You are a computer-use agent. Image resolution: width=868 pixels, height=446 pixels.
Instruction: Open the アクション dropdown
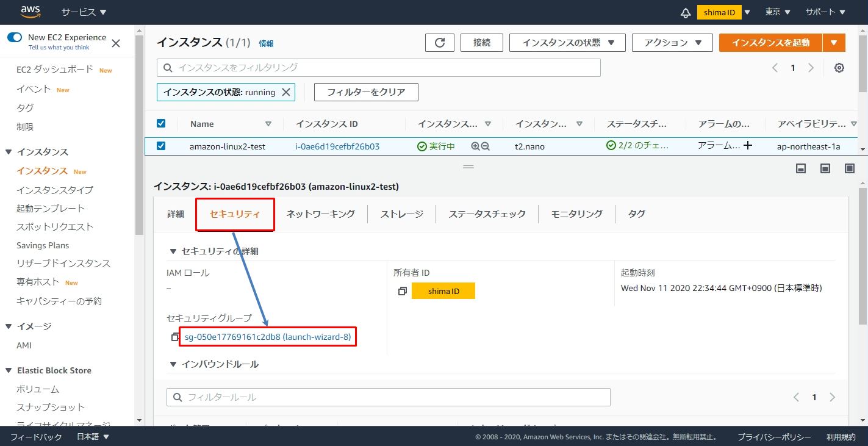[672, 43]
